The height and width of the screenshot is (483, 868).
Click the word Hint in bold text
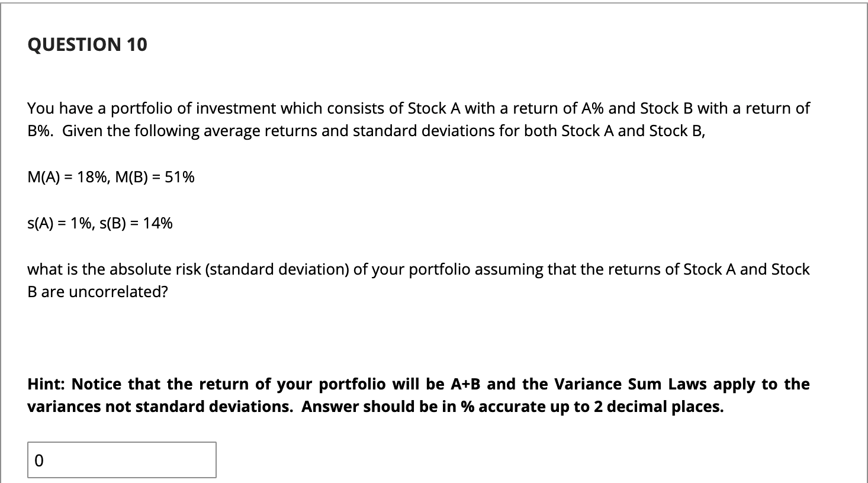pyautogui.click(x=47, y=384)
